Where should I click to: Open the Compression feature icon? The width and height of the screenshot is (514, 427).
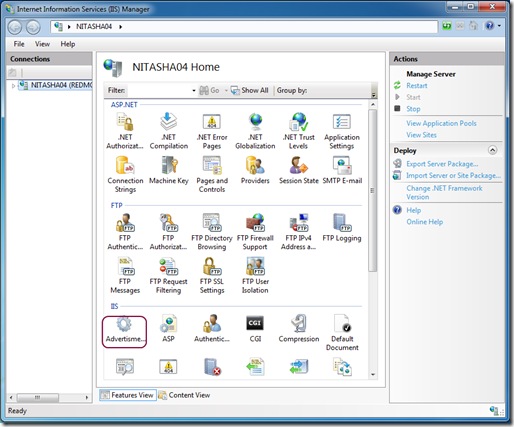coord(299,329)
